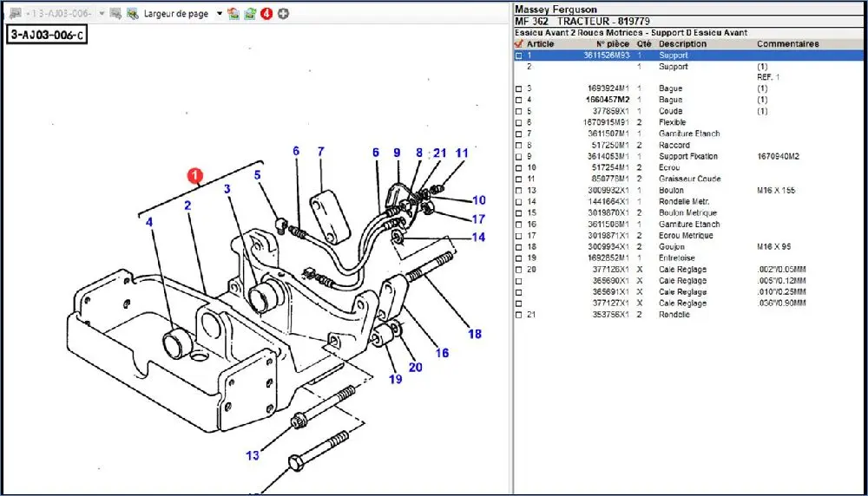Select part number 377126X1 Cale Reglage
This screenshot has width=868, height=496.
pos(610,270)
